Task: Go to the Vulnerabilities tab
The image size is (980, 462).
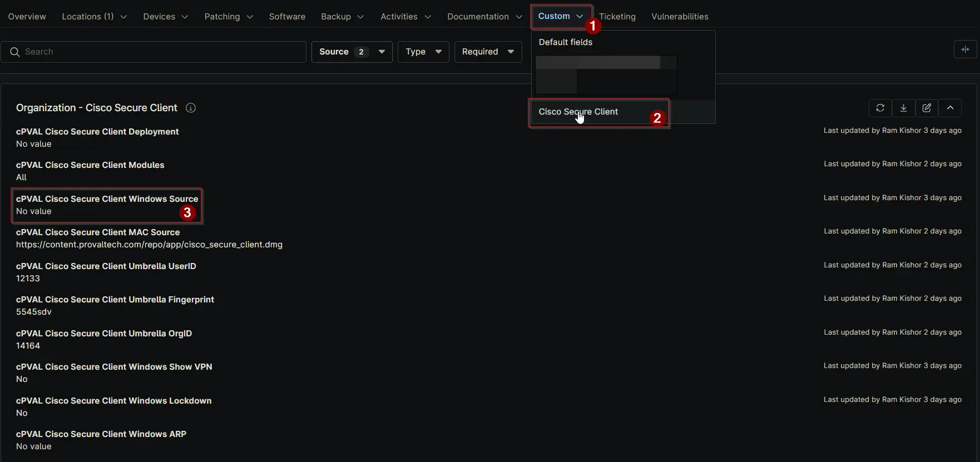Action: [680, 17]
